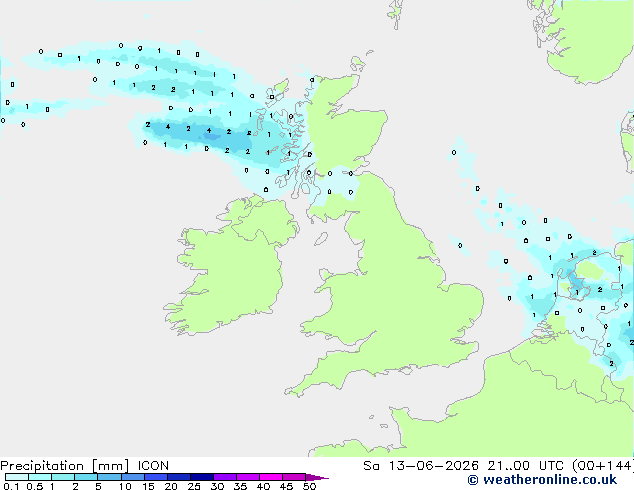Select the 2–5 mm legend color swatch
This screenshot has width=634, height=490.
pyautogui.click(x=86, y=477)
